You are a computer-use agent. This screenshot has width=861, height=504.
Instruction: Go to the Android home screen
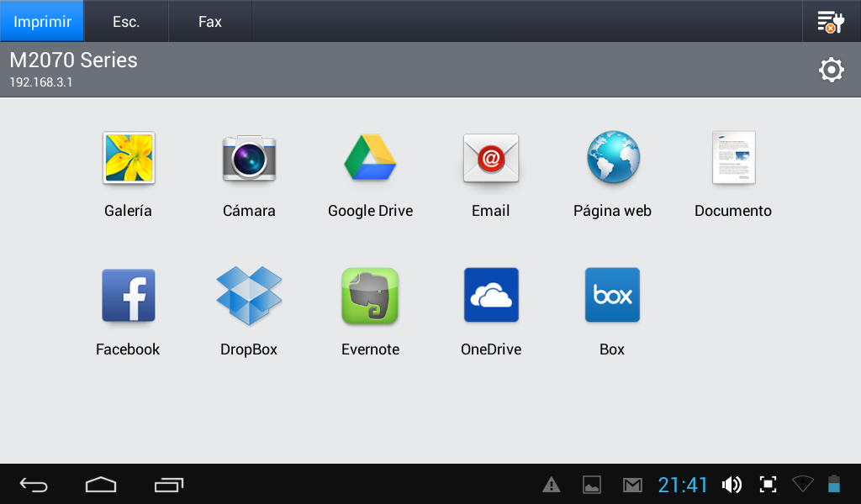click(101, 485)
